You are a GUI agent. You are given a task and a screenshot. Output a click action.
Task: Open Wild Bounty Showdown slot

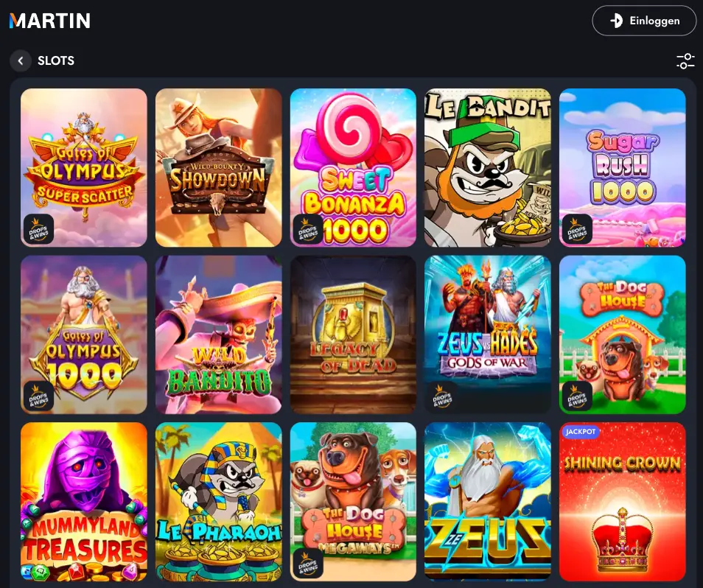click(219, 167)
